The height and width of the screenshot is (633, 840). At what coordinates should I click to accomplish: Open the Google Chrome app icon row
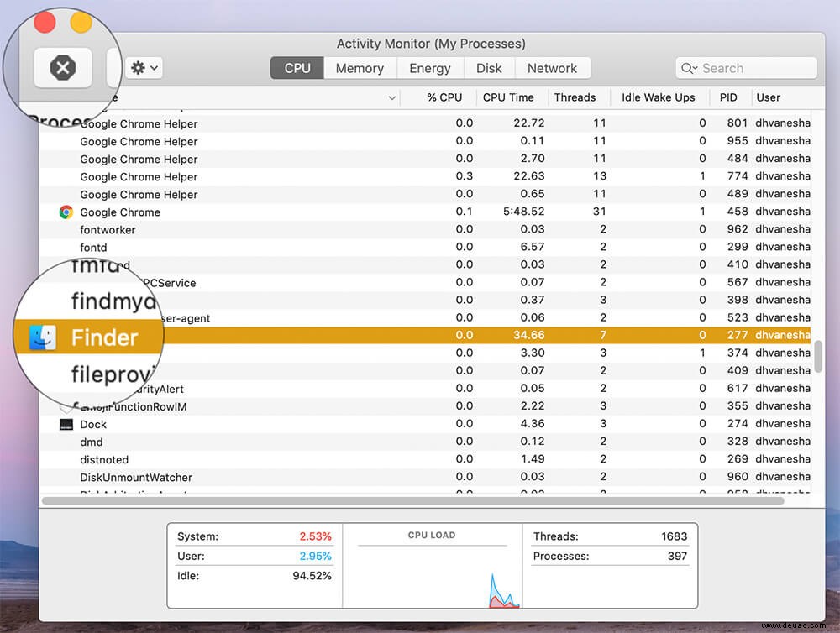pyautogui.click(x=66, y=212)
